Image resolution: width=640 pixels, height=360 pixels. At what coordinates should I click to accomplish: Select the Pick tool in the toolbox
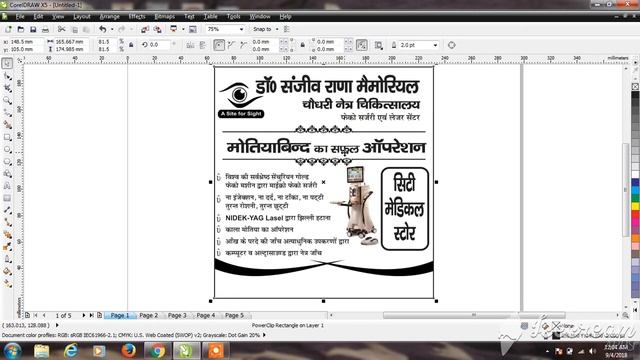point(7,63)
